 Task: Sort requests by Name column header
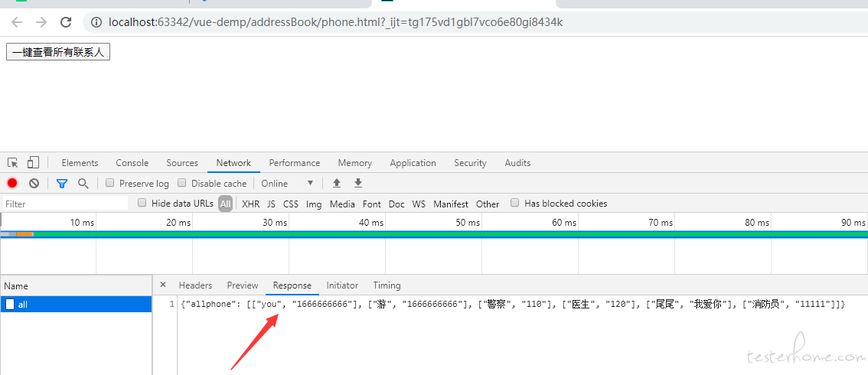(x=76, y=286)
